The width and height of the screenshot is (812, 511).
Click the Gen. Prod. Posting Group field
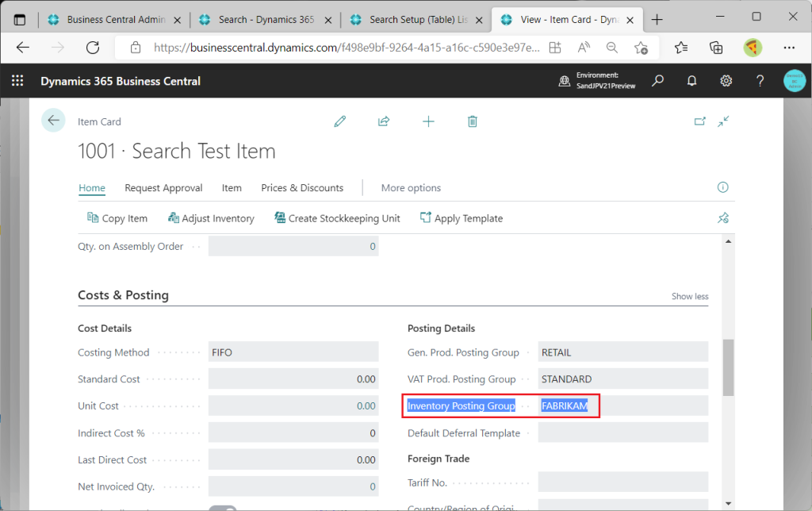[x=623, y=352]
